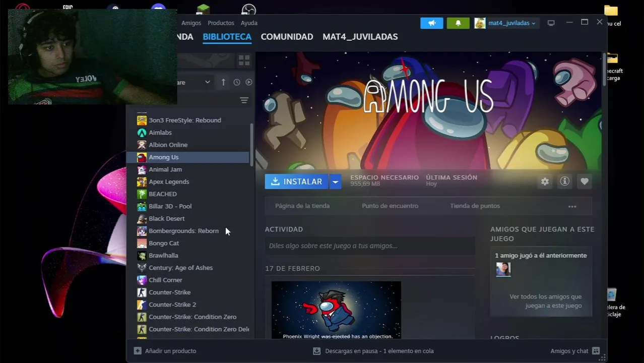Image resolution: width=644 pixels, height=363 pixels.
Task: Click the BEACHED game icon
Action: point(142,194)
